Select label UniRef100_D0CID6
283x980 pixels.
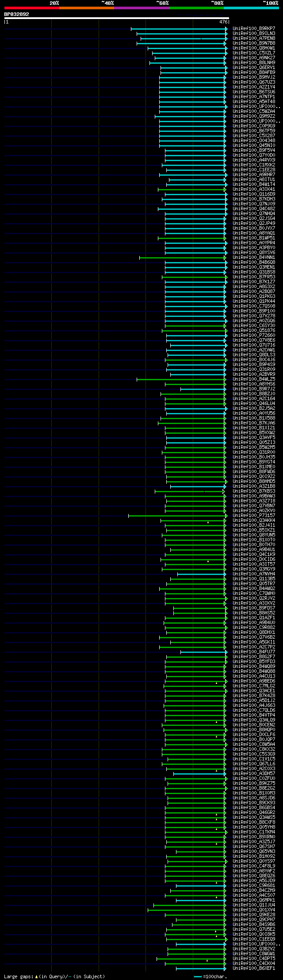254,559
